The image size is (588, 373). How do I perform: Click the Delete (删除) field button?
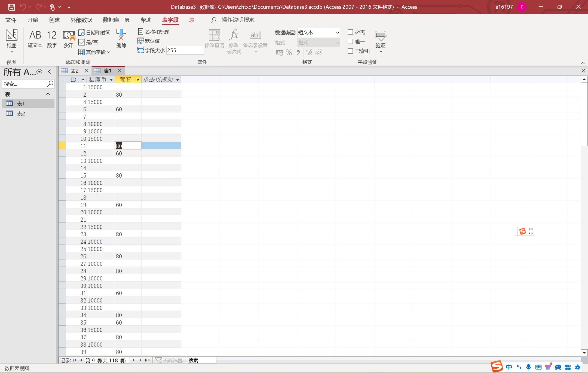pos(121,39)
